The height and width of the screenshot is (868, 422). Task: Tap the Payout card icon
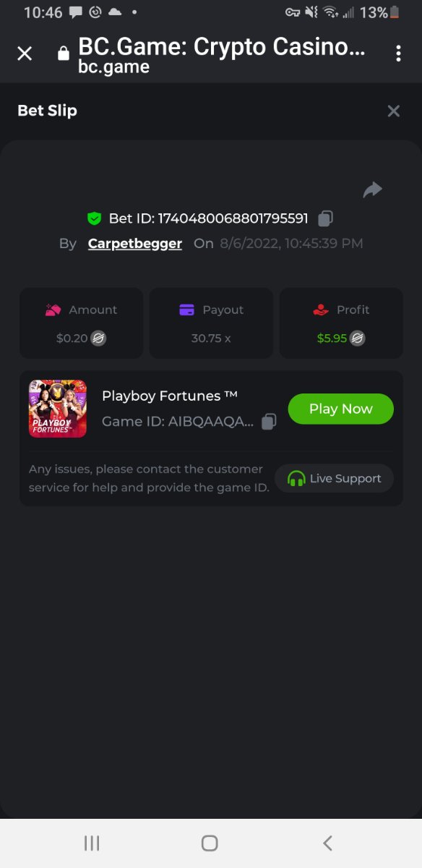point(186,310)
